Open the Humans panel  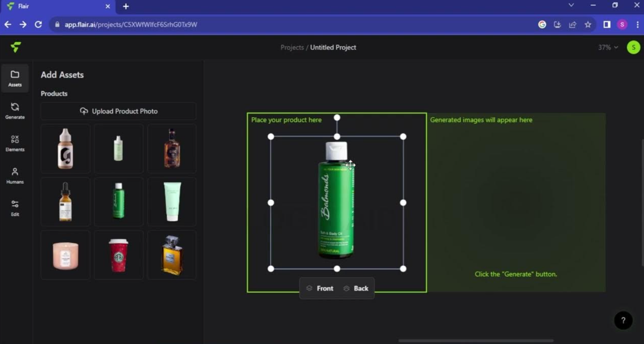[x=15, y=175]
